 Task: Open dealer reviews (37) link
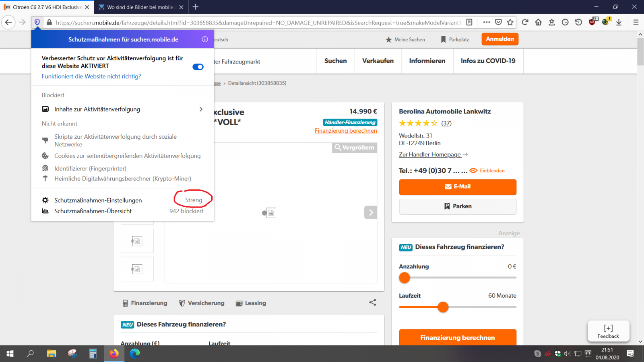446,123
